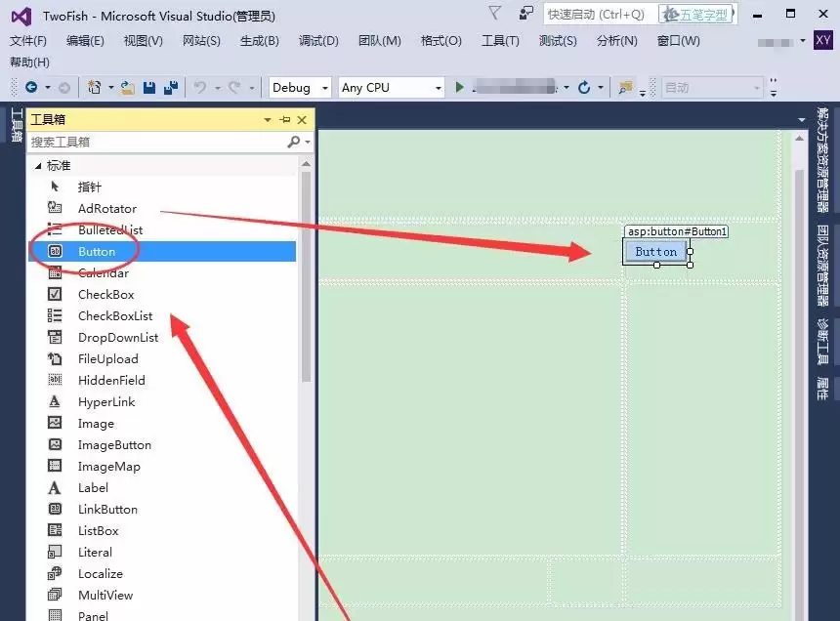The image size is (840, 621).
Task: Select the CheckBox control in the toolbox
Action: (x=105, y=294)
